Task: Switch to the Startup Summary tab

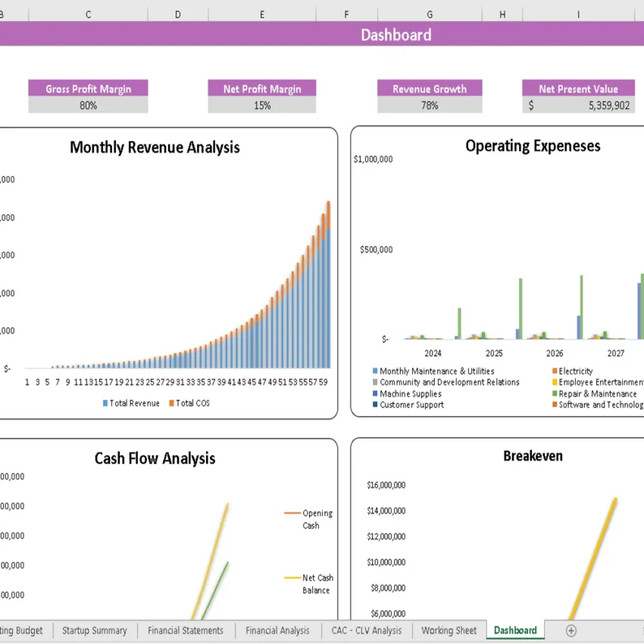Action: 95,630
